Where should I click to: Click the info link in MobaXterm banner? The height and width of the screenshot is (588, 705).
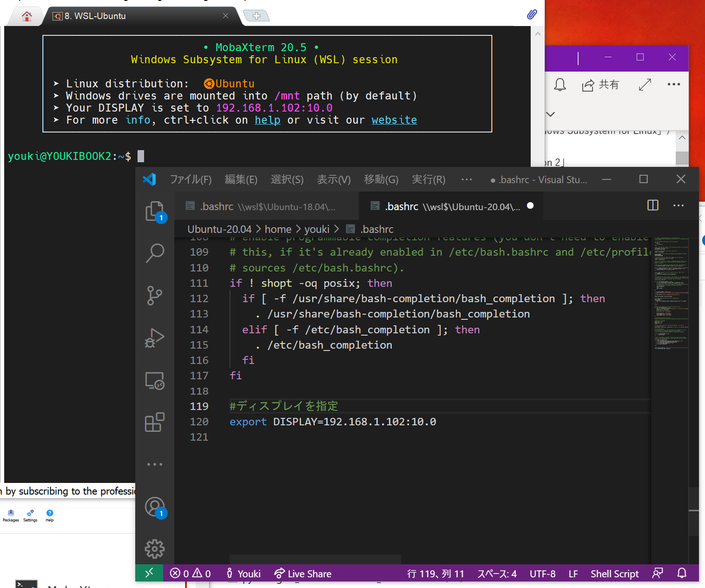138,120
